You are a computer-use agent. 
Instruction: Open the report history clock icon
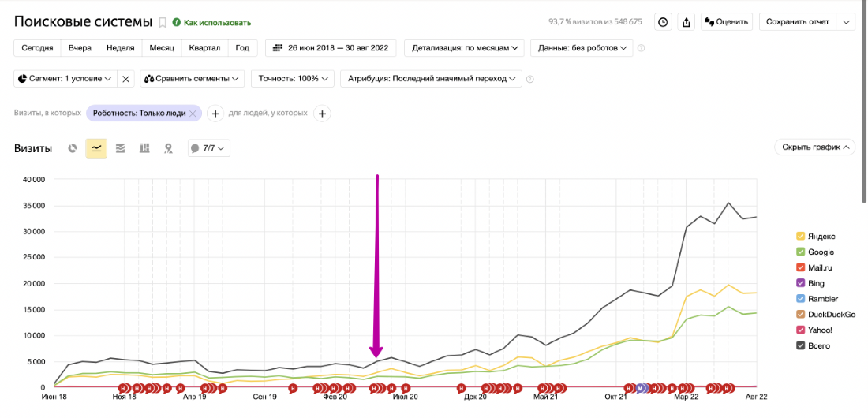pyautogui.click(x=663, y=22)
